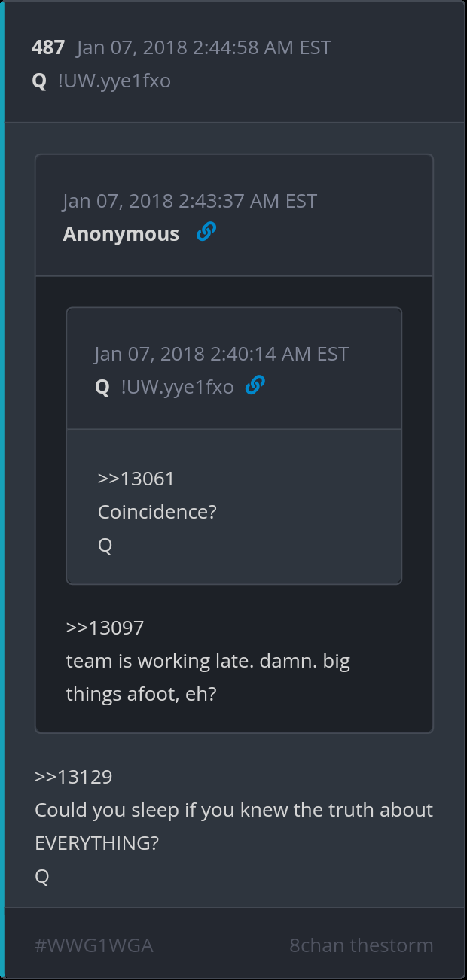Click the 2:40:14 AM EST timestamp

(x=221, y=354)
